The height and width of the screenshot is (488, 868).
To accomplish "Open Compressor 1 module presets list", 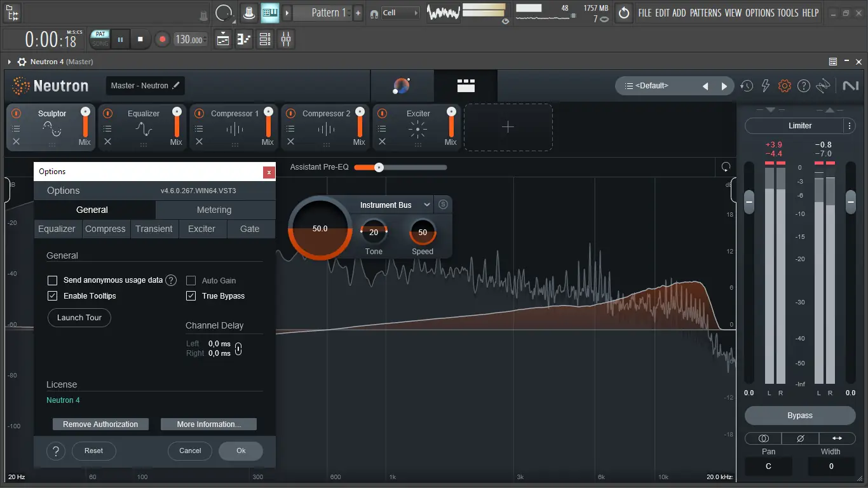I will [199, 128].
